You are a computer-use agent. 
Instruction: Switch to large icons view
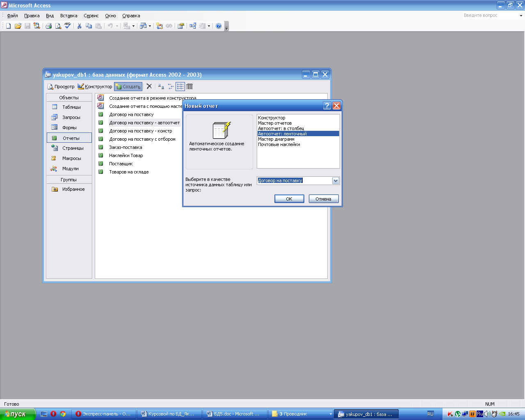click(x=161, y=87)
